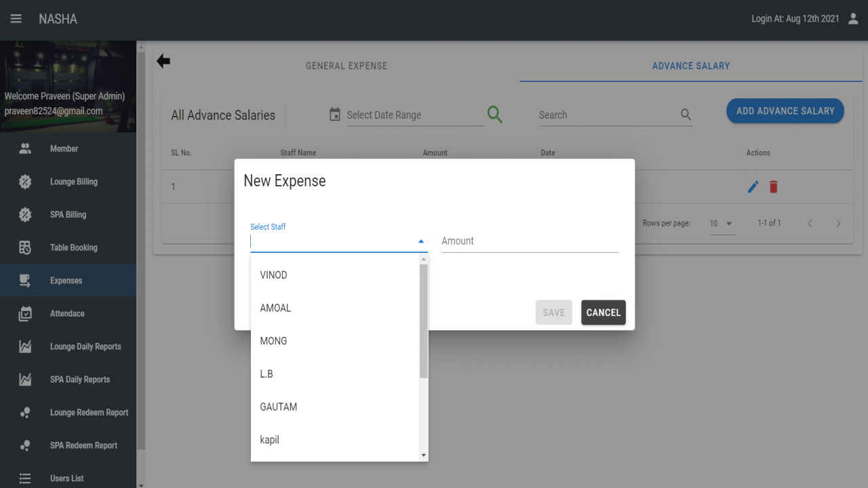The width and height of the screenshot is (868, 488).
Task: Choose MONG from the staff list
Action: 336,341
